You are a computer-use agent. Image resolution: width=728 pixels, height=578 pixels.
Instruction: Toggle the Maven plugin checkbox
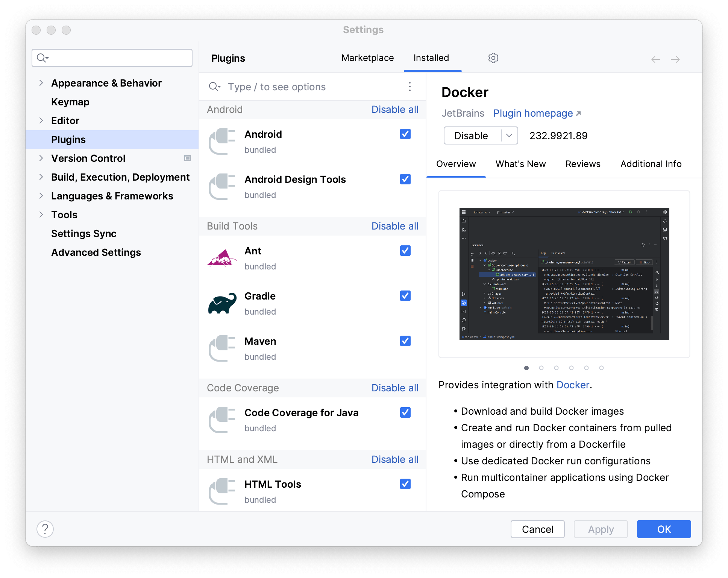(x=405, y=341)
